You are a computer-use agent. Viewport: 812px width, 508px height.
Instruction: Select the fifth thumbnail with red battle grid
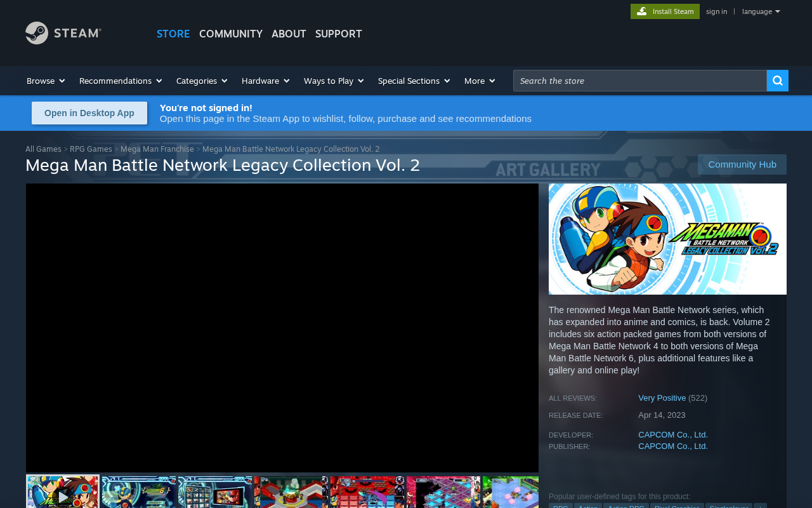coord(367,492)
